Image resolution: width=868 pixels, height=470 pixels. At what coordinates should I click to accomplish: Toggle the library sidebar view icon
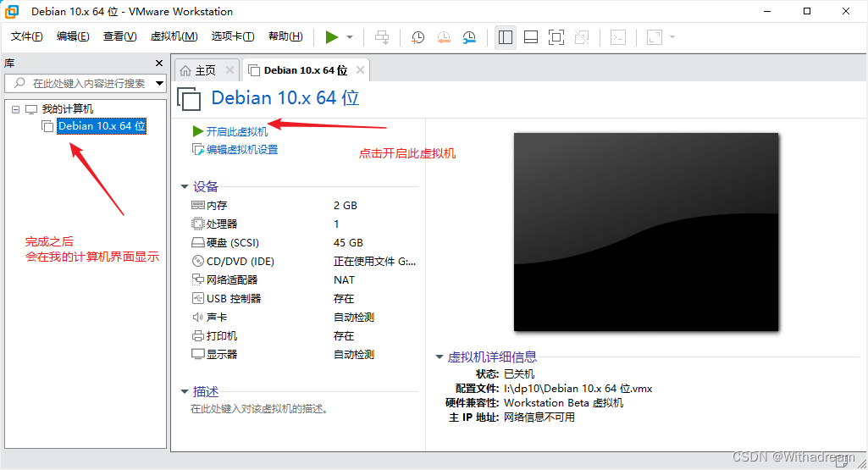tap(506, 37)
